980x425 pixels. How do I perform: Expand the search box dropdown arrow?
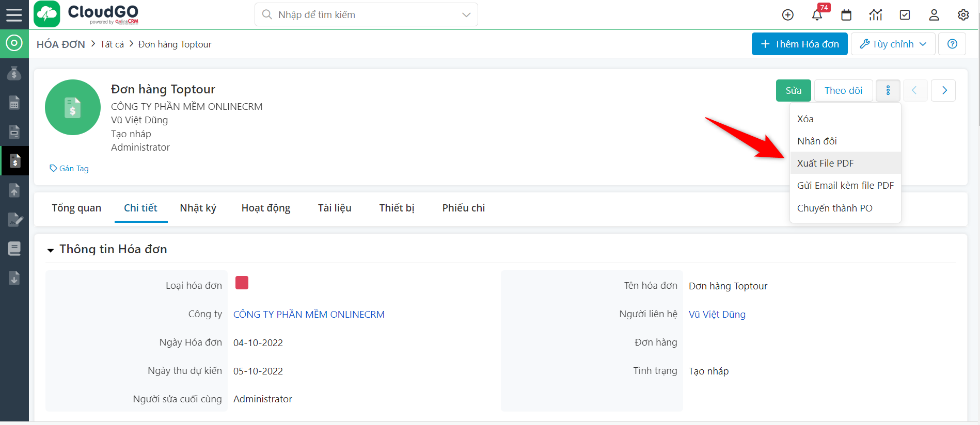pos(466,15)
